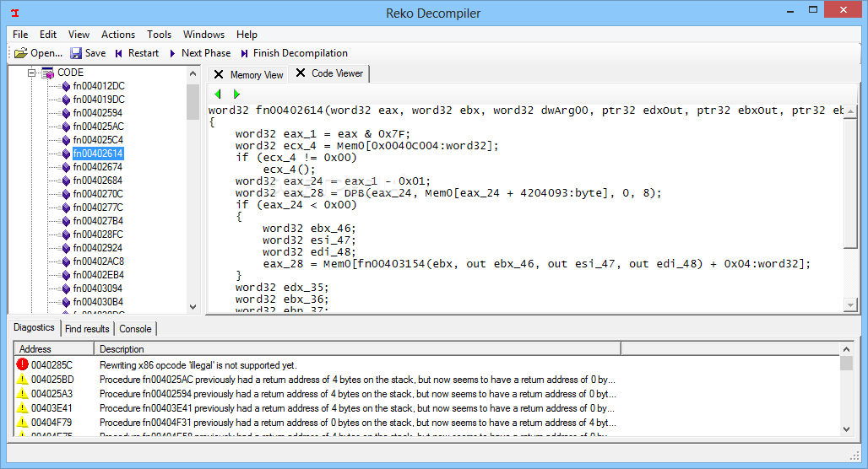The image size is (868, 469).
Task: Click the fn00403154 call in code
Action: (392, 264)
